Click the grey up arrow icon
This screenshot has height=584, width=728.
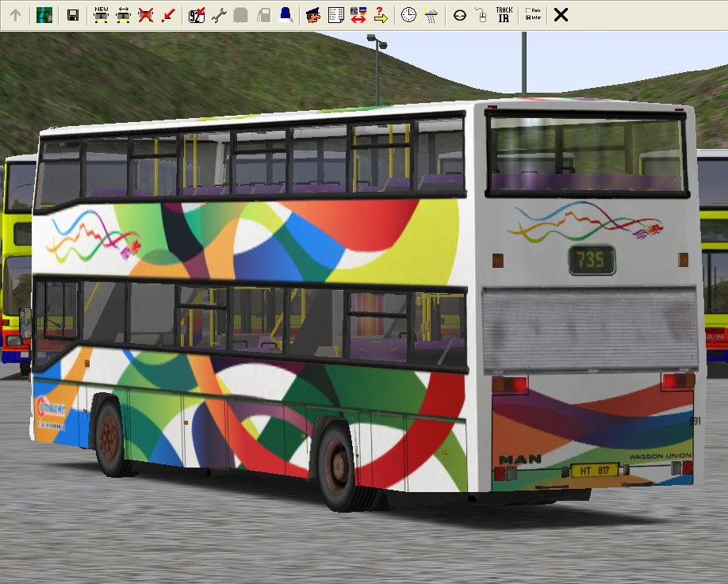click(x=15, y=15)
